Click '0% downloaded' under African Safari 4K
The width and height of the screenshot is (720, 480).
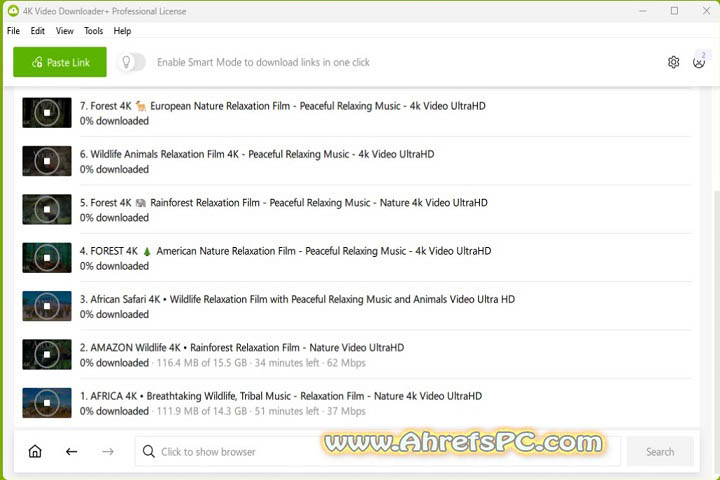click(114, 315)
